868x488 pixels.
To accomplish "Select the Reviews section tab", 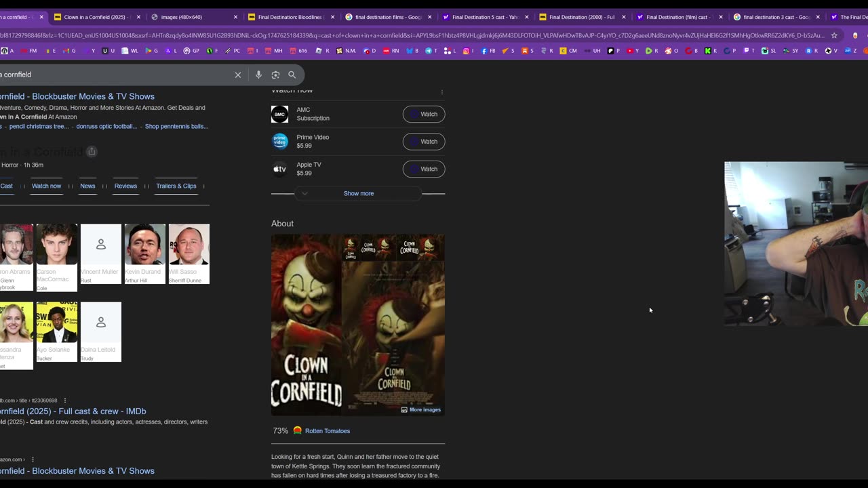I will (x=125, y=186).
